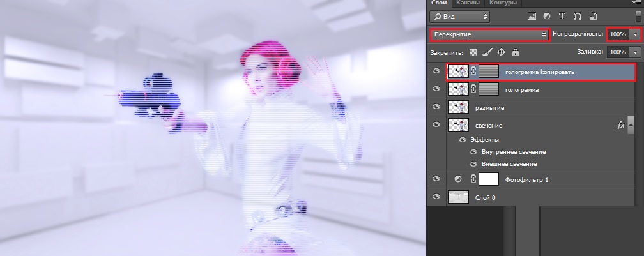Click the Внутреннее свечение effect name

514,152
